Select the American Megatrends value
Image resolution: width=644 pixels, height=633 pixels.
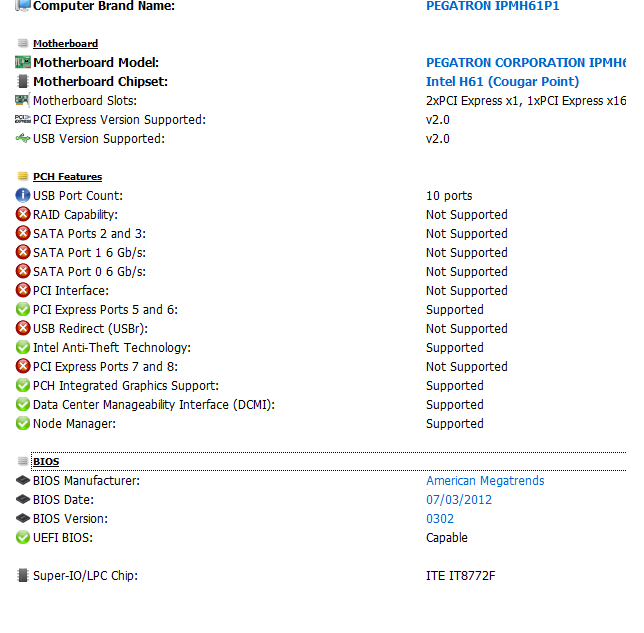pyautogui.click(x=485, y=481)
